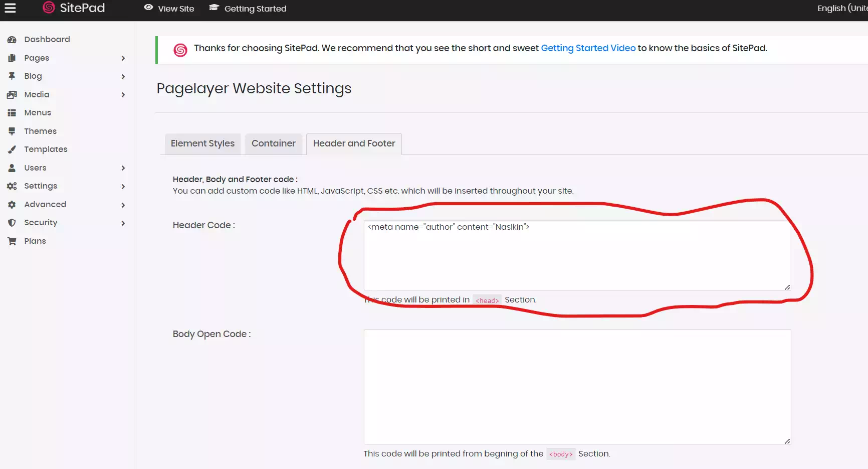Toggle the hamburger menu icon

[x=10, y=8]
